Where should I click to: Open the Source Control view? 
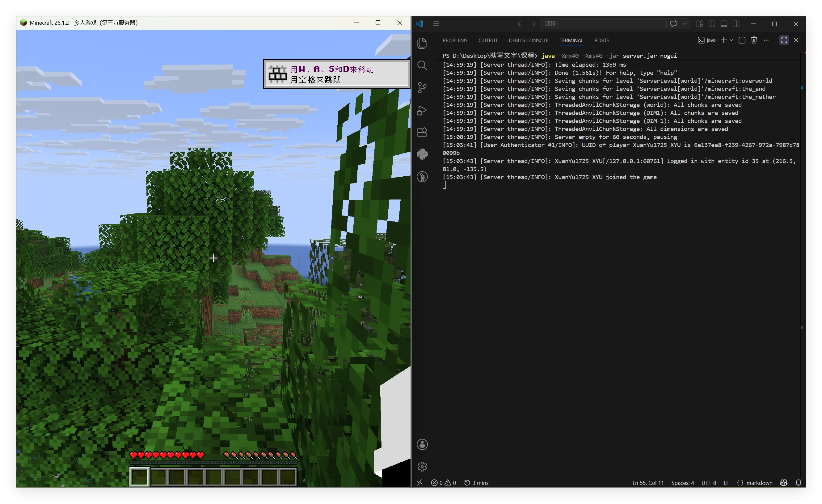(x=422, y=88)
